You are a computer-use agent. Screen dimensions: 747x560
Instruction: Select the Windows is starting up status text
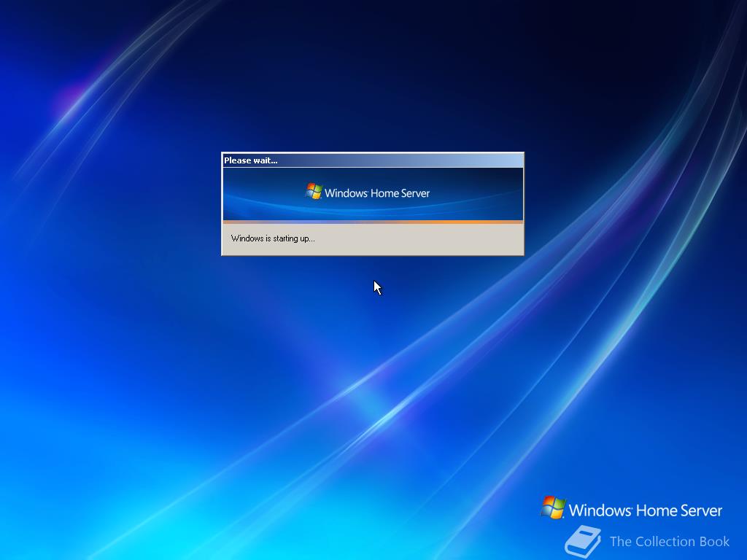click(272, 238)
